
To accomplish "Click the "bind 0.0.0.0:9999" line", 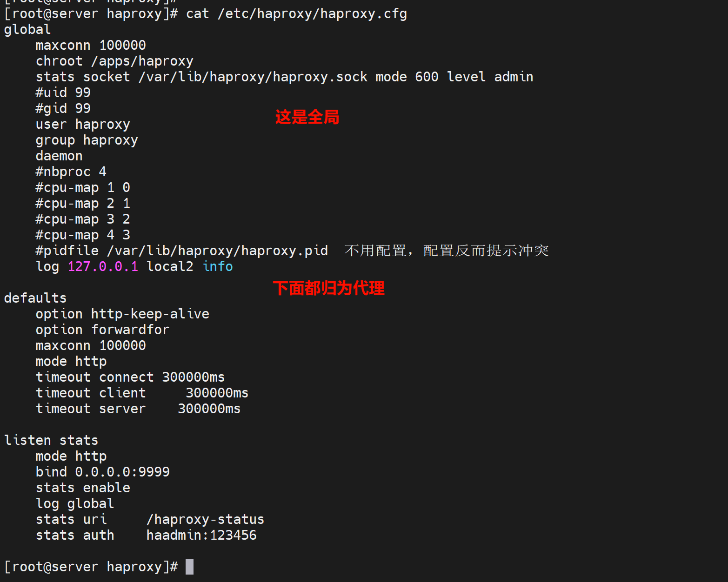I will 102,472.
